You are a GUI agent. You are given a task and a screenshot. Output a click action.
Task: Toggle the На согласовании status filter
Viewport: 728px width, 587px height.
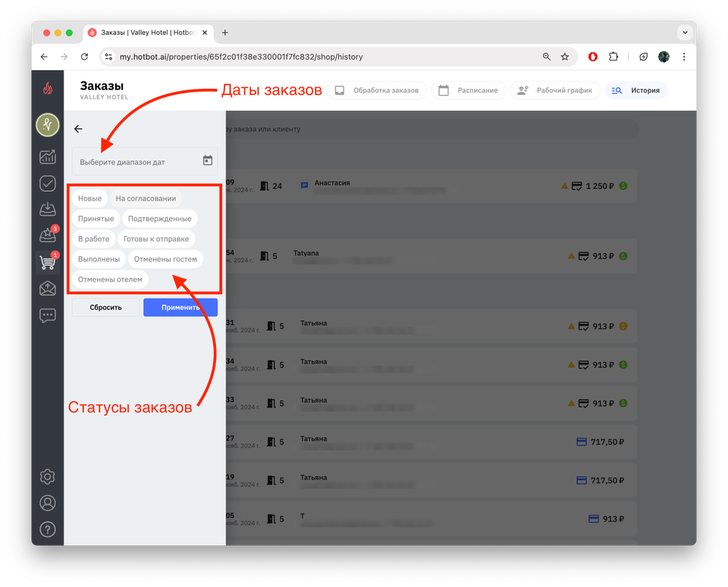coord(146,198)
